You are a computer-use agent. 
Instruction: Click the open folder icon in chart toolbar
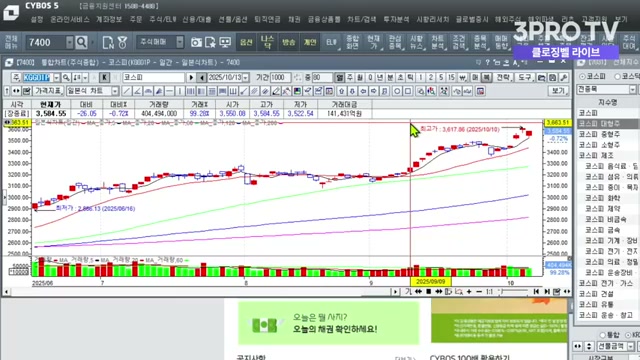(542, 78)
